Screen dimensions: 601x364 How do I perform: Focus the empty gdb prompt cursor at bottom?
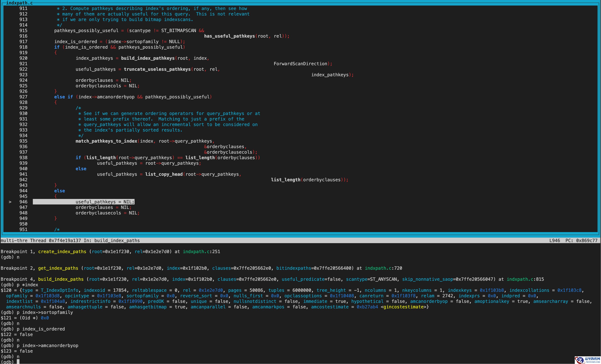tap(18, 362)
